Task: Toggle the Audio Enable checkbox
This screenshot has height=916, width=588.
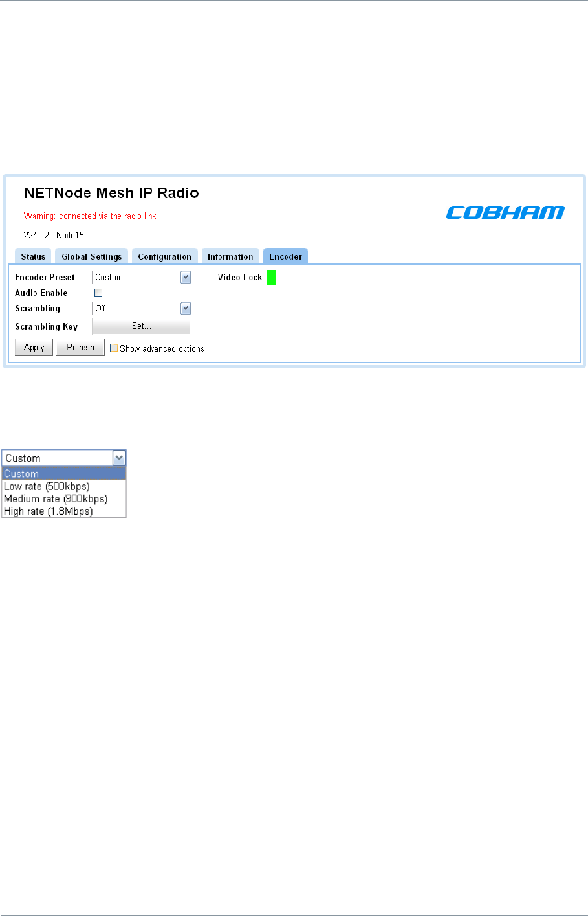Action: pos(98,293)
